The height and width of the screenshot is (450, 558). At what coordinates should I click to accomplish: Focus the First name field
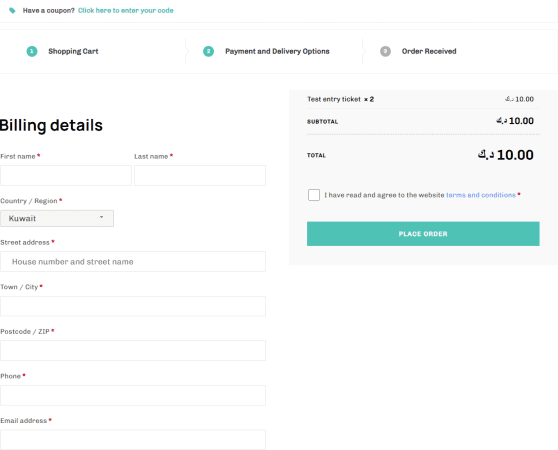coord(66,175)
